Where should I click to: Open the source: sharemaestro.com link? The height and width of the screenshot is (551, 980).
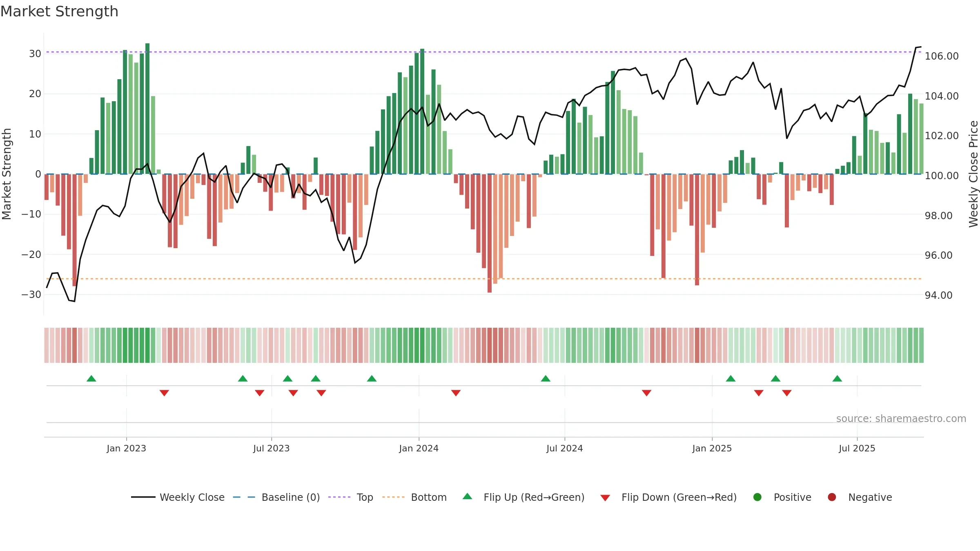click(x=901, y=418)
